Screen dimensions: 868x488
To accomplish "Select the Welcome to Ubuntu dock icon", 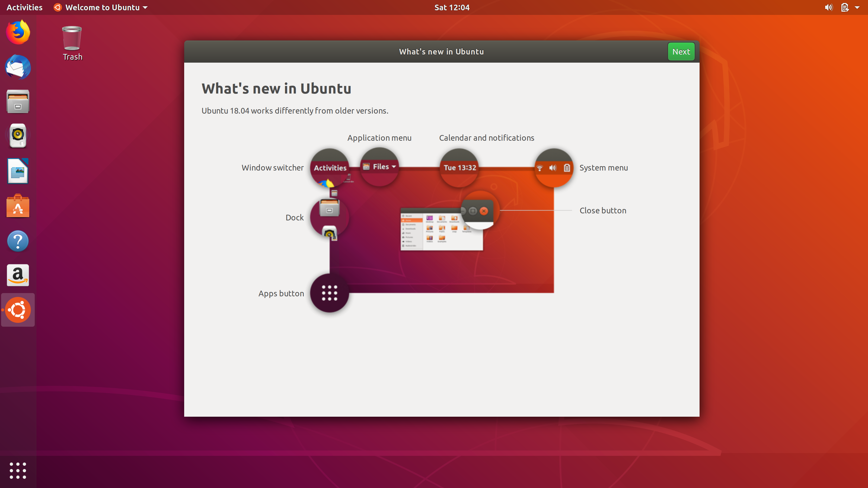I will point(18,310).
